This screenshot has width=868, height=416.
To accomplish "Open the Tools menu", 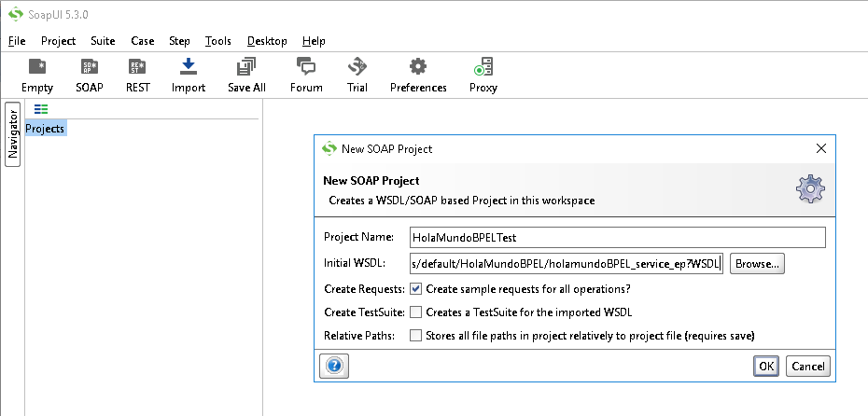I will pos(217,41).
